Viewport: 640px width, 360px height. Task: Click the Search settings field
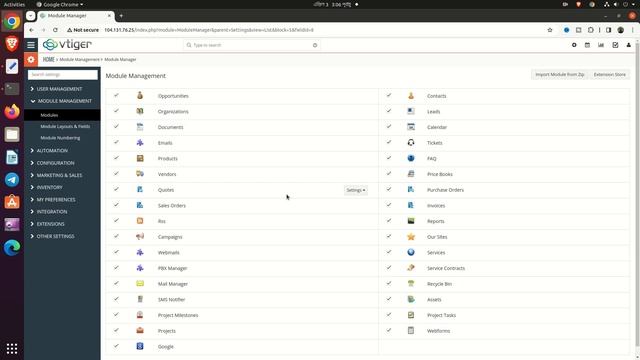click(x=63, y=75)
